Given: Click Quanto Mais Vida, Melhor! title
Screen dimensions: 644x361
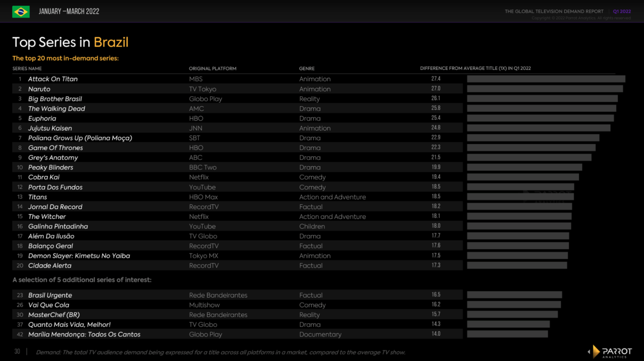Looking at the screenshot, I should [x=69, y=325].
